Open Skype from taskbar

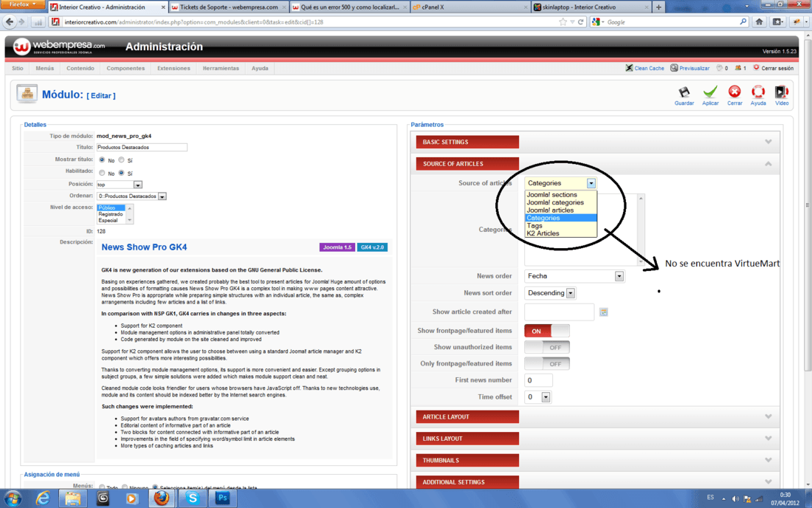pyautogui.click(x=193, y=498)
